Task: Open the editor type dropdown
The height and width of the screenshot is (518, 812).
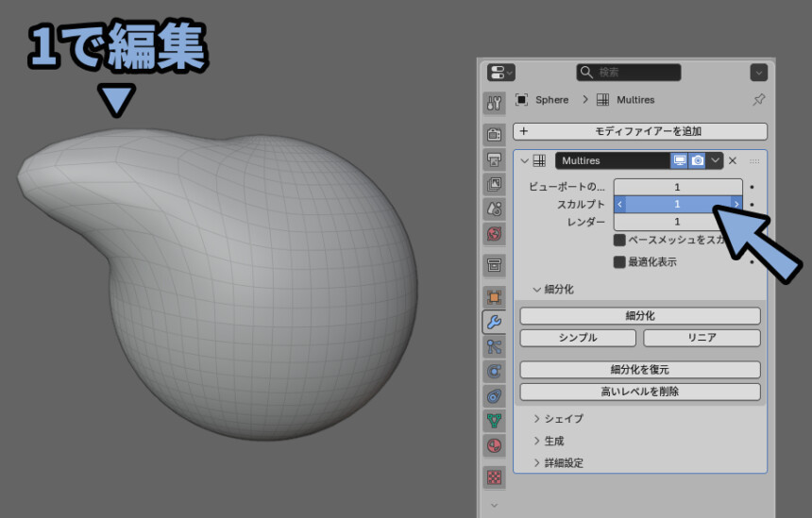Action: tap(500, 73)
